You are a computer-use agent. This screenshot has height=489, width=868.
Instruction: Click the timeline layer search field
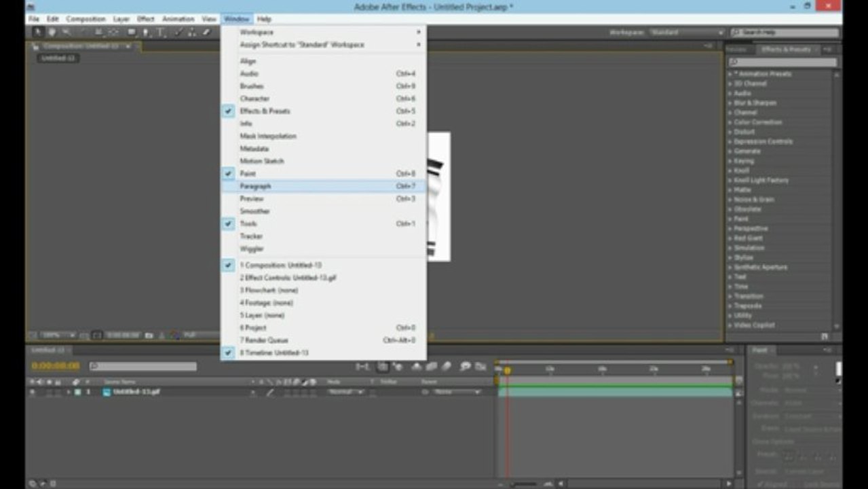pyautogui.click(x=143, y=366)
